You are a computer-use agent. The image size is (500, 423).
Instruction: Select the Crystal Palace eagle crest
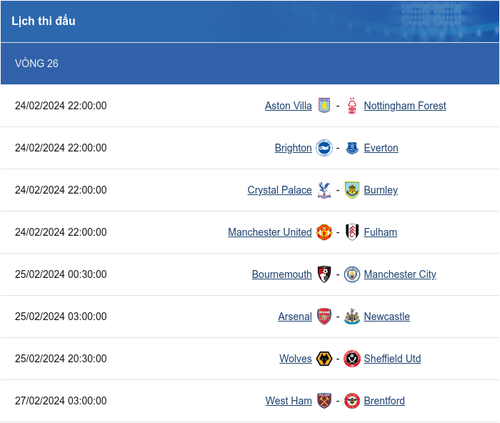(324, 190)
